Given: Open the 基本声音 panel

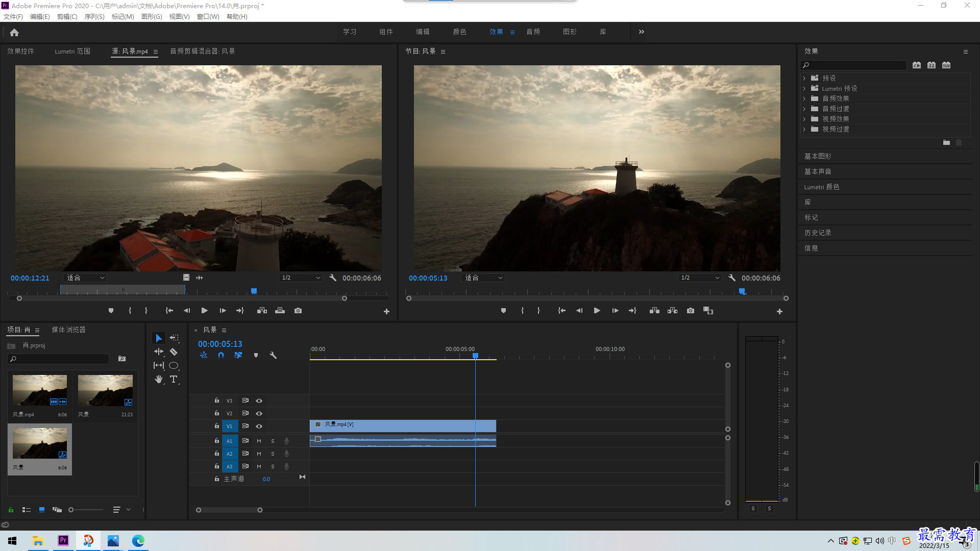Looking at the screenshot, I should click(x=818, y=171).
